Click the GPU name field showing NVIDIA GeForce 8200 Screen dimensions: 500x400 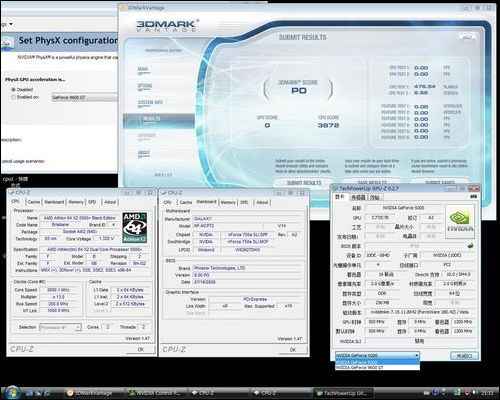click(403, 208)
